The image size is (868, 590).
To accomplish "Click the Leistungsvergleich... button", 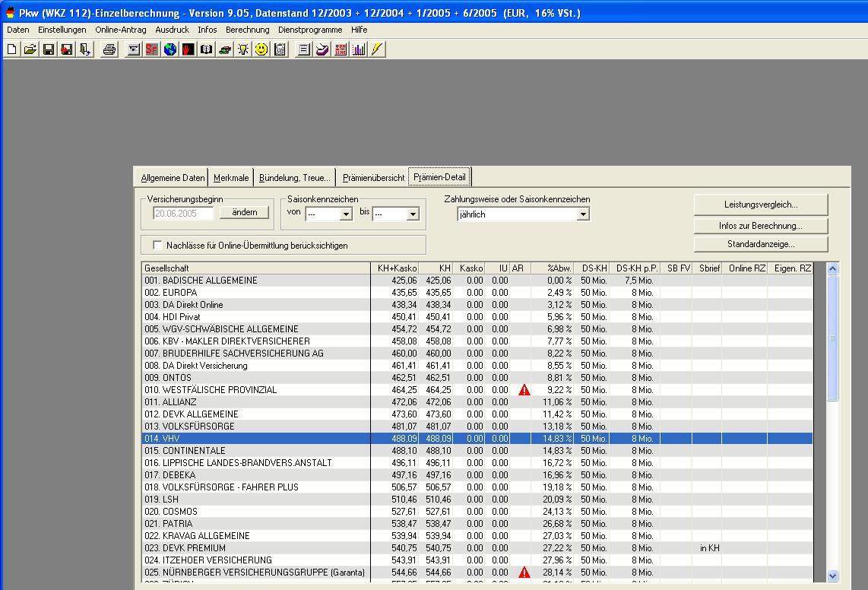I will click(761, 205).
